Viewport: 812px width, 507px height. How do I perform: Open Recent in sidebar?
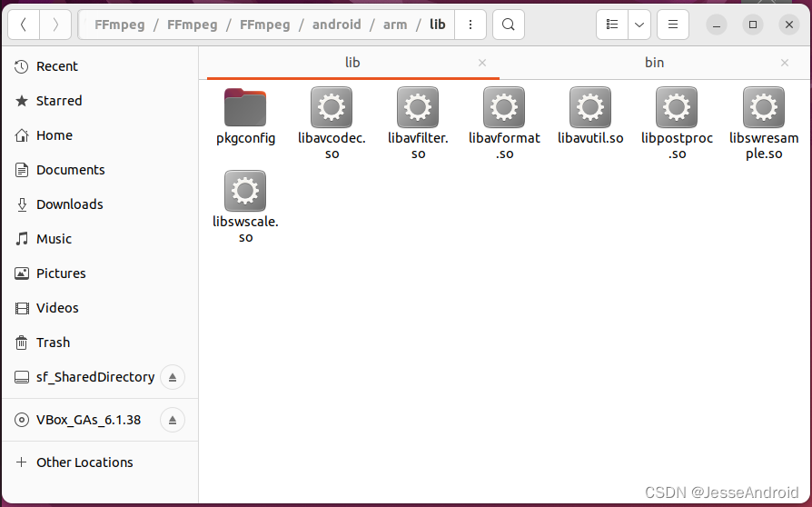[x=100, y=66]
